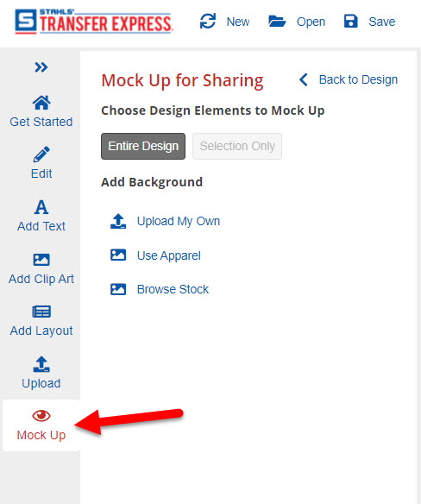Switch to Selection Only option
Screen dimensions: 421x504
point(237,146)
